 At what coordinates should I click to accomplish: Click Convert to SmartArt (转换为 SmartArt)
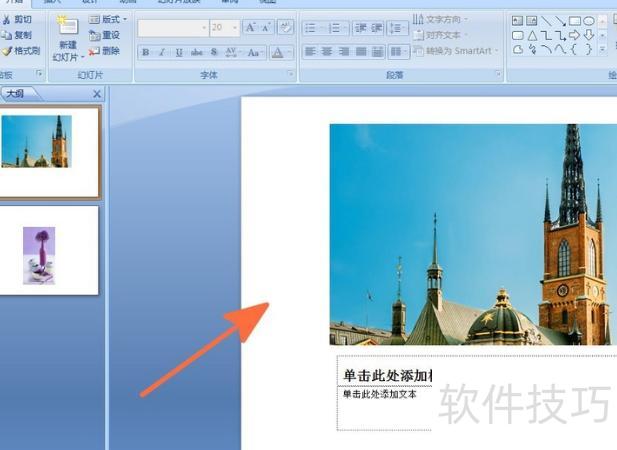tap(458, 51)
